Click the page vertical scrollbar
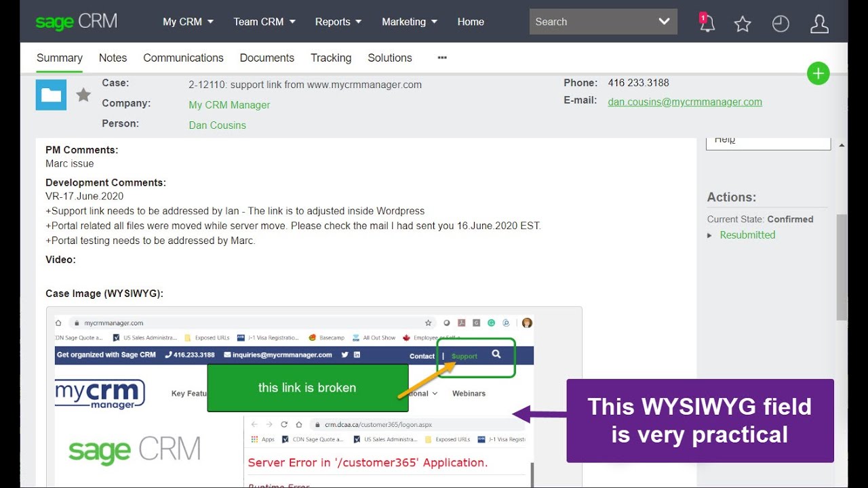 click(x=842, y=267)
